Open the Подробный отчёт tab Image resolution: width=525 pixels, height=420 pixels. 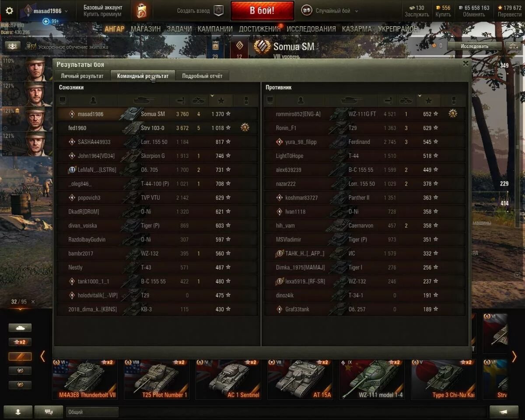pos(202,76)
